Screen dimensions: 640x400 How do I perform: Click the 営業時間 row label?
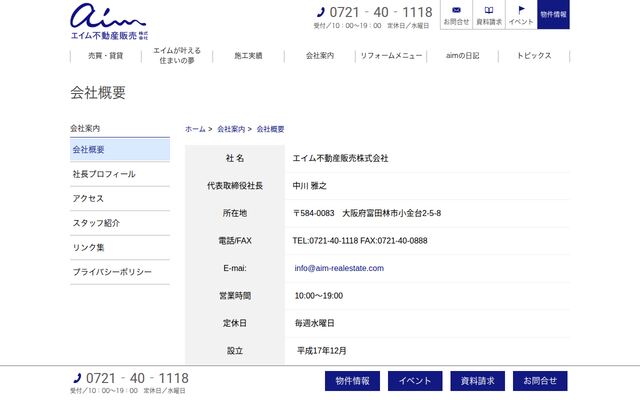235,296
